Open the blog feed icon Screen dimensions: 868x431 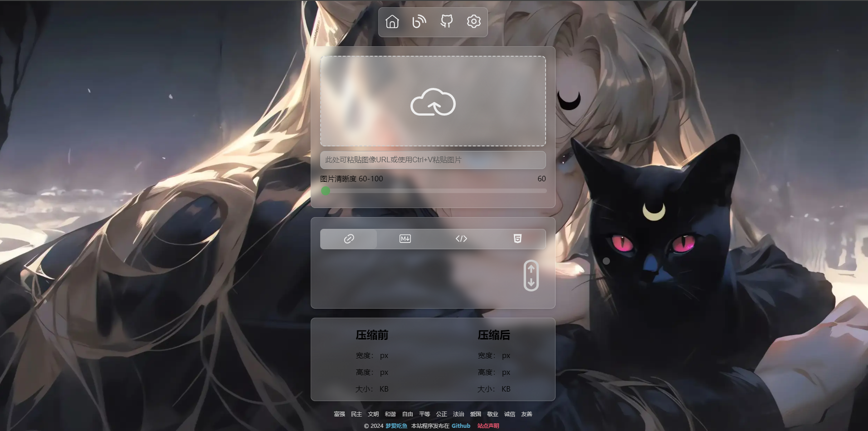point(419,21)
